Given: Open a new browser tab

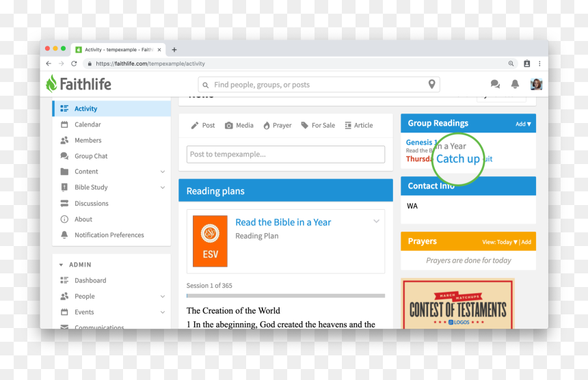Looking at the screenshot, I should tap(174, 49).
